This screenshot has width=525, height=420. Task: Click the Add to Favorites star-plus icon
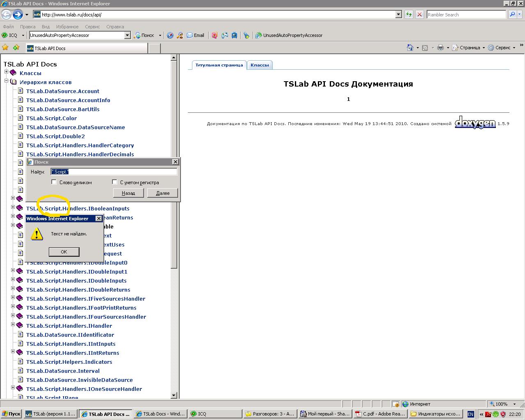[16, 48]
